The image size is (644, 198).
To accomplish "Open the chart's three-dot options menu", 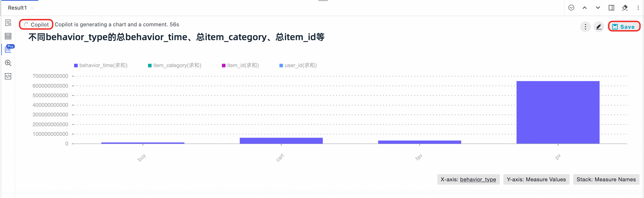I will coord(585,27).
